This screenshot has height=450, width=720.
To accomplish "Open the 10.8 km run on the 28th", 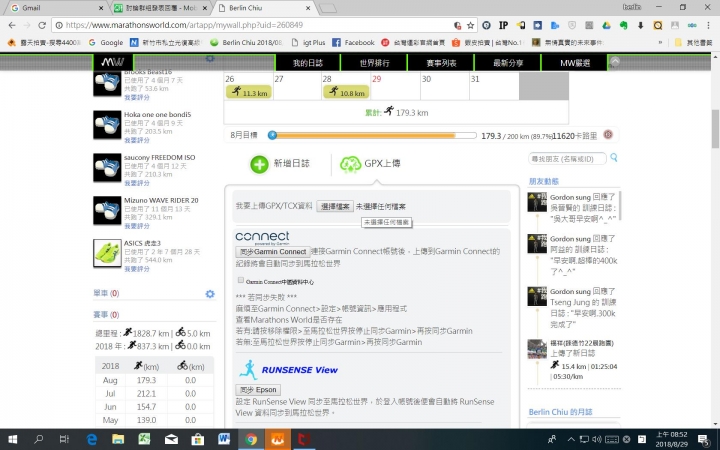I will coord(346,92).
